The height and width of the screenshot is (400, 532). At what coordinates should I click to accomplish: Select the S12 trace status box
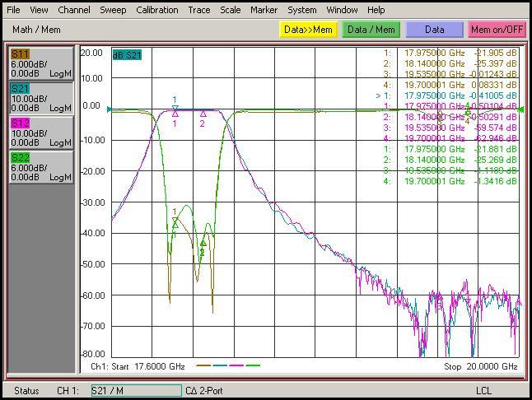coord(41,133)
